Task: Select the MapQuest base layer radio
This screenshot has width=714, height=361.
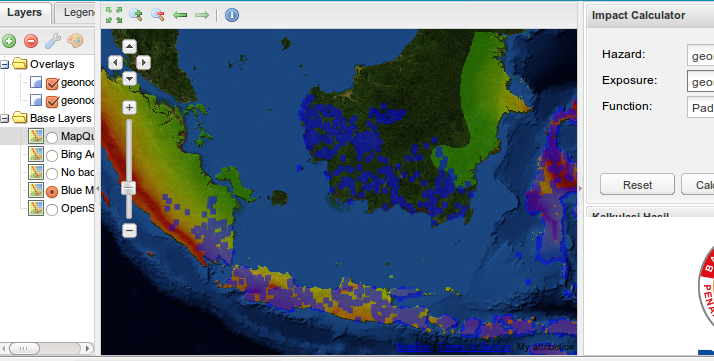Action: coord(52,137)
